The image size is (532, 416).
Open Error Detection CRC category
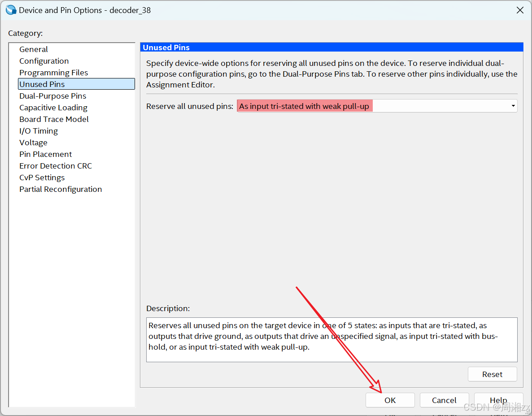[x=56, y=166]
